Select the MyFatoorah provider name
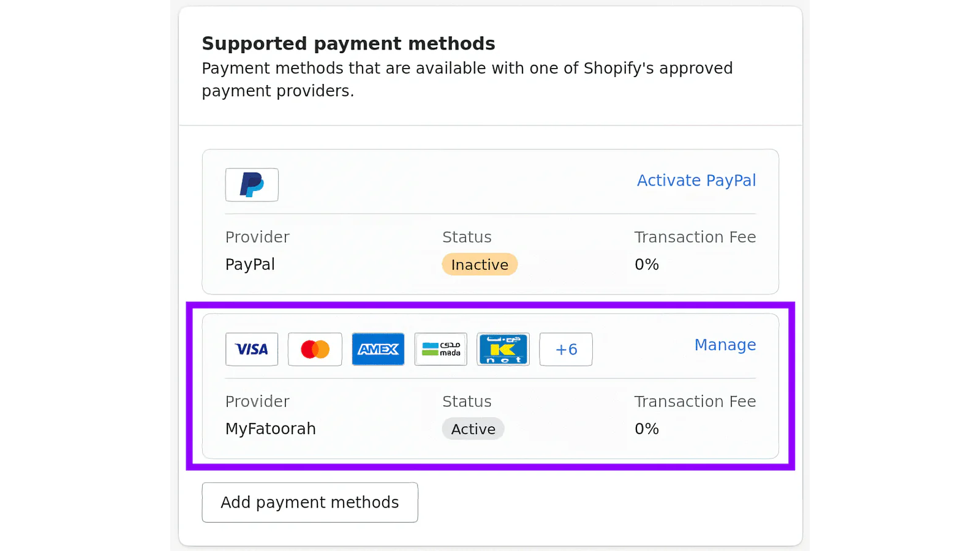 [x=271, y=429]
